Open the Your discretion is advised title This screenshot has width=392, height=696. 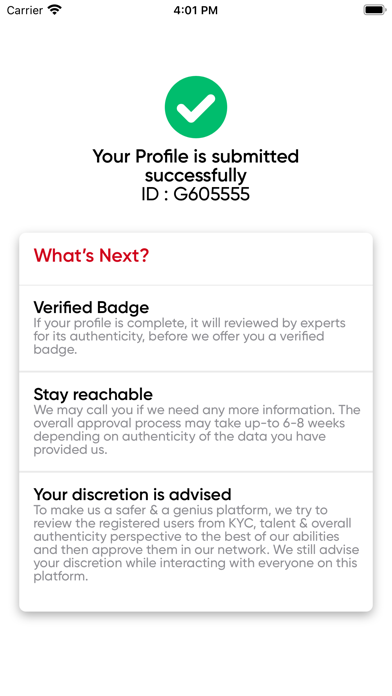pos(133,494)
